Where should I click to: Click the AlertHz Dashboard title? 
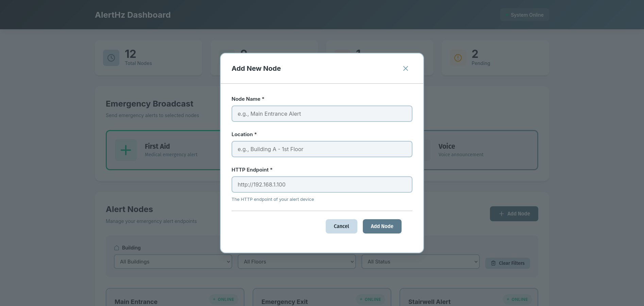point(133,15)
